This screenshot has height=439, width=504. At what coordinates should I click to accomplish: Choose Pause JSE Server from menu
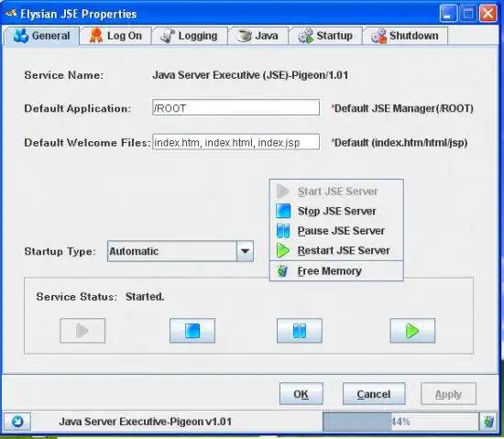point(336,231)
